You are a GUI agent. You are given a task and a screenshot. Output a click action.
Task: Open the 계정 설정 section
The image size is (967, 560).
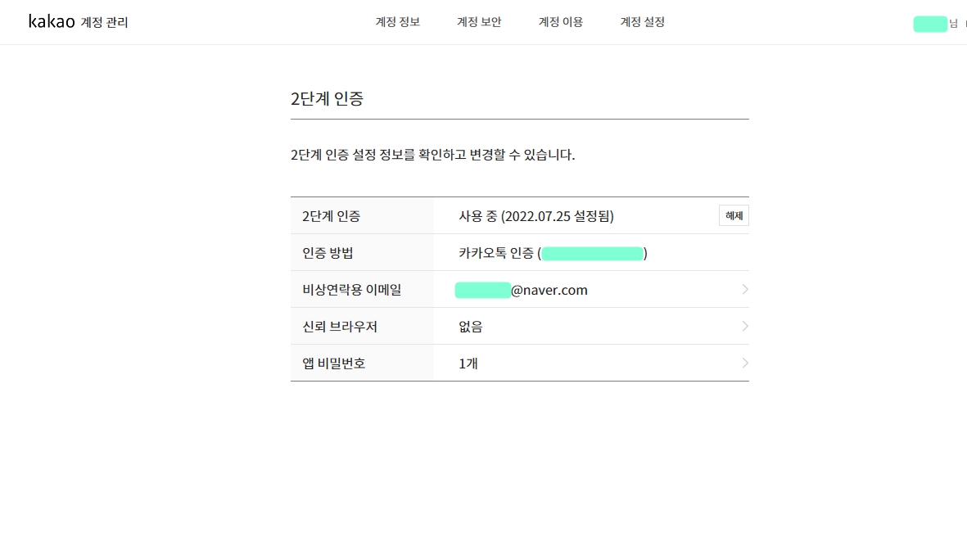[642, 22]
